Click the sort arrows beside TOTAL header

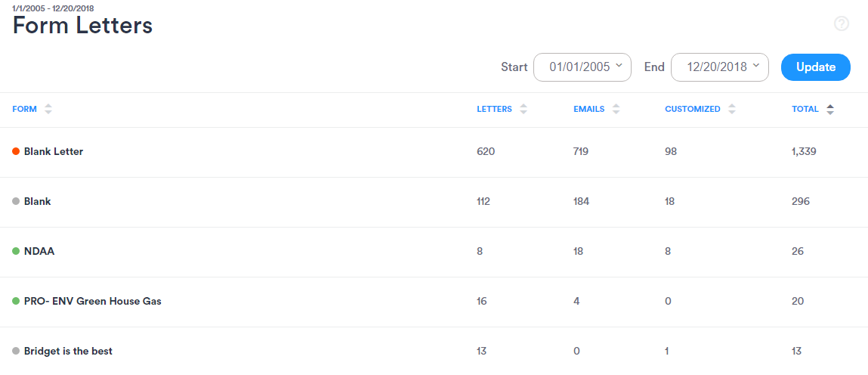coord(830,109)
